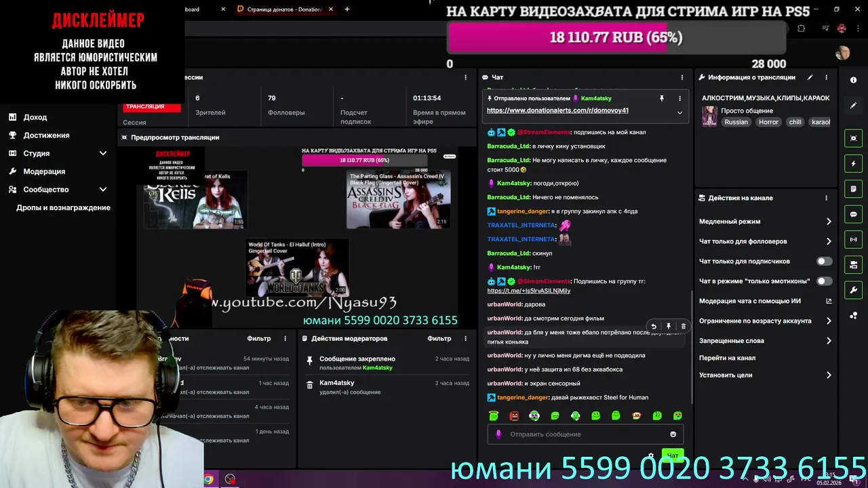Edit stream info with the pencil icon
Image resolution: width=868 pixels, height=488 pixels.
pos(810,77)
